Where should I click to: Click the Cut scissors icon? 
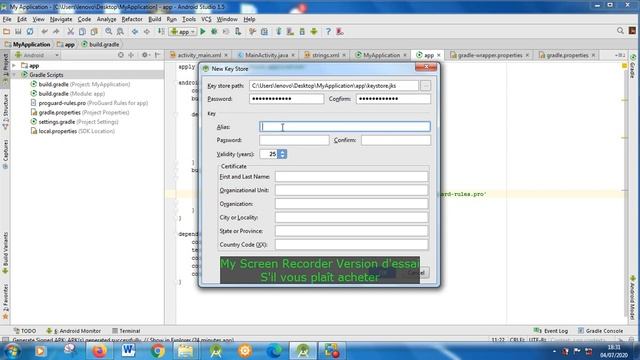point(70,31)
